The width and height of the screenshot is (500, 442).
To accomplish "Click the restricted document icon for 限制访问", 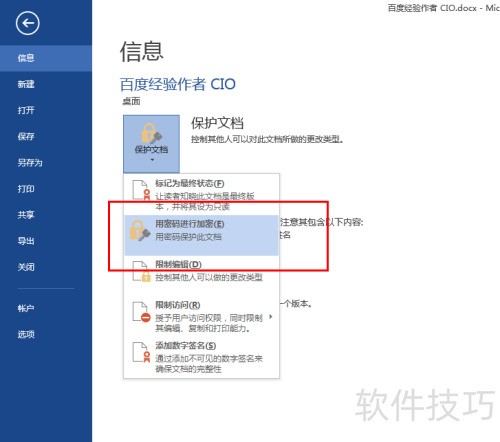I will click(141, 312).
